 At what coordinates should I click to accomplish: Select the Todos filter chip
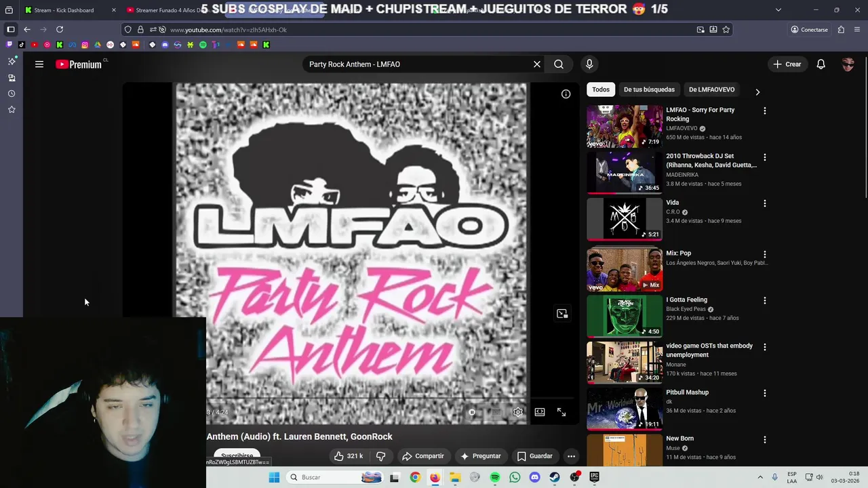click(x=601, y=89)
